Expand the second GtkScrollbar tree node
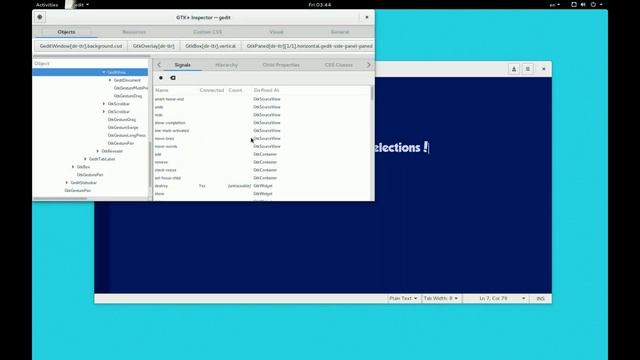640x360 pixels. point(104,111)
